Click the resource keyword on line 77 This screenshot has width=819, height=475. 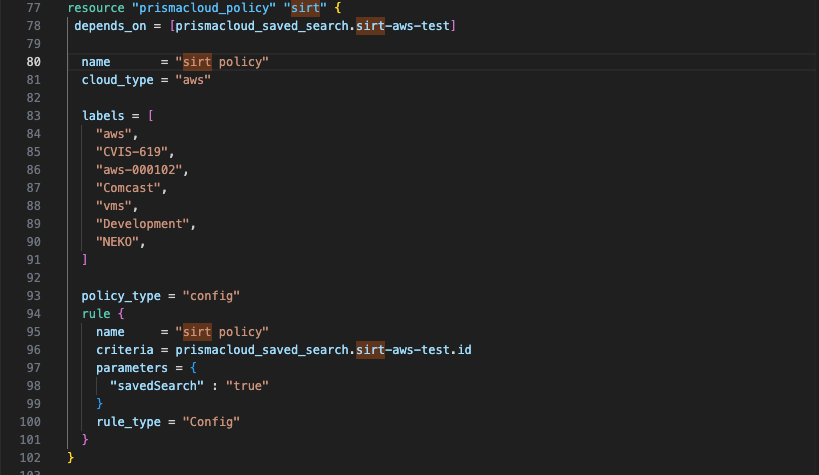tap(96, 8)
